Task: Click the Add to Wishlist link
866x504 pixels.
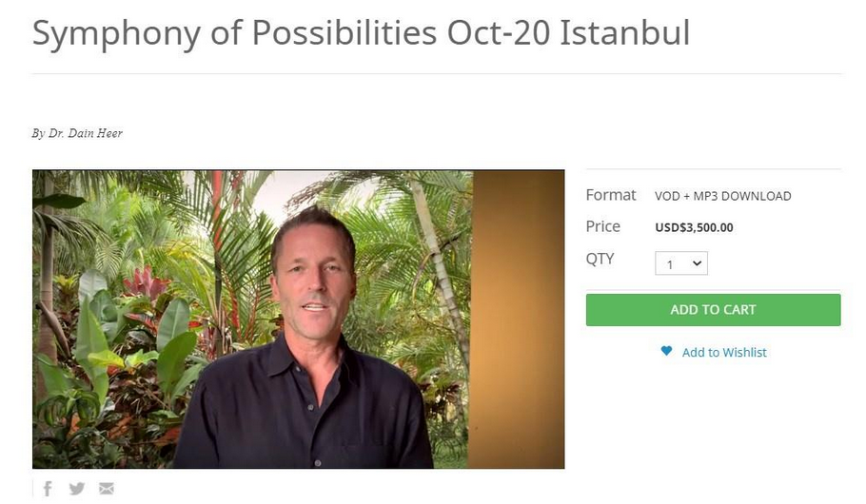Action: (724, 353)
